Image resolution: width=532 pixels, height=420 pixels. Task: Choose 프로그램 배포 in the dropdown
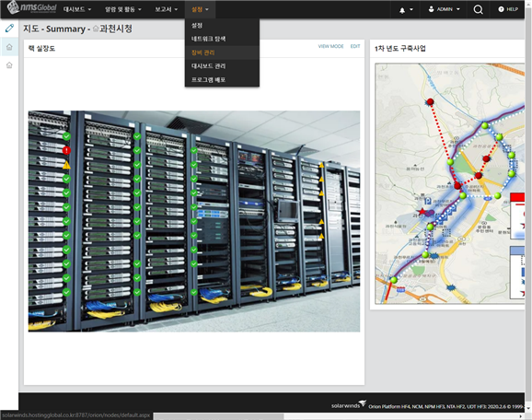click(x=222, y=80)
